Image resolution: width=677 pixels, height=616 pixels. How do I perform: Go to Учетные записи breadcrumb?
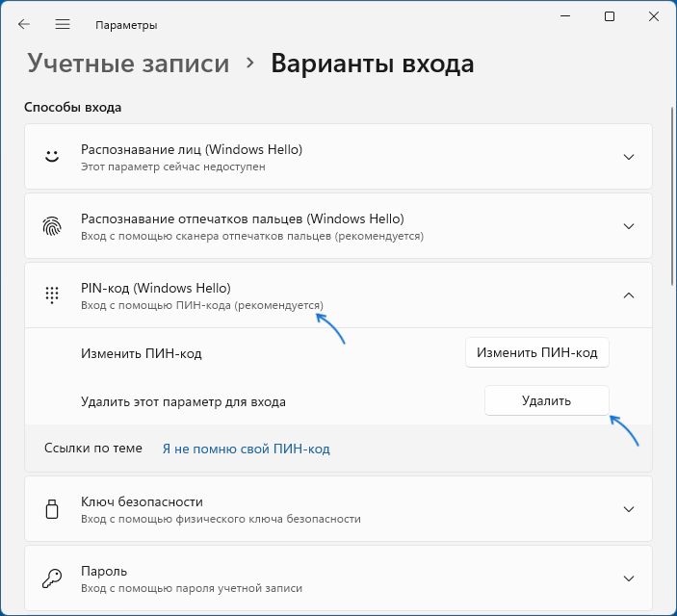tap(128, 64)
